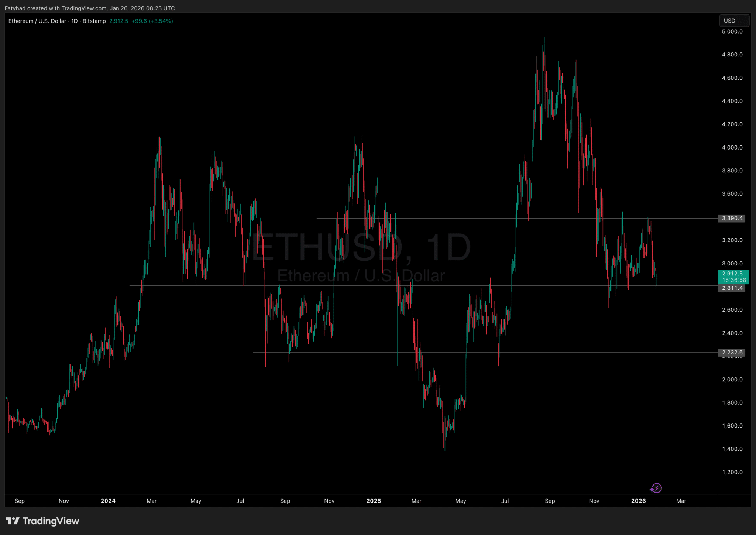Viewport: 756px width, 535px height.
Task: Click the Fatyhad created with TradingView.com caption
Action: pos(90,8)
